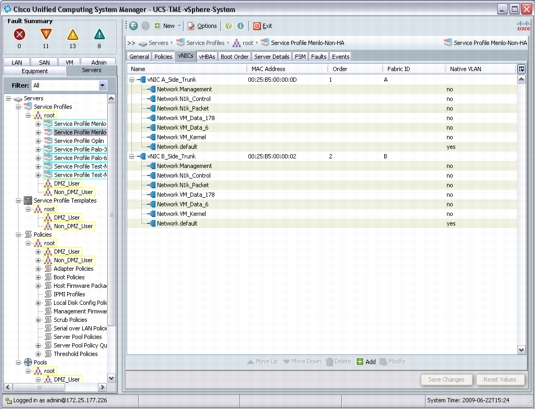
Task: Open the VM navigation tab
Action: (69, 62)
